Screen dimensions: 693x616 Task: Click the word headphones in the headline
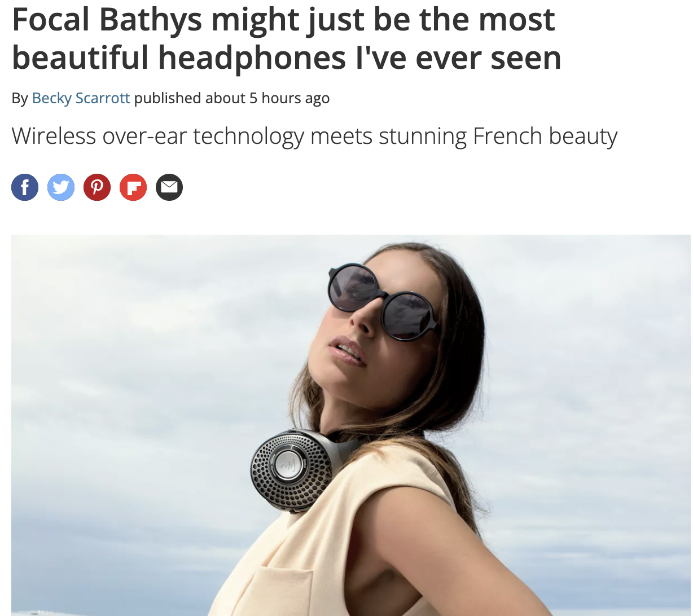(252, 59)
